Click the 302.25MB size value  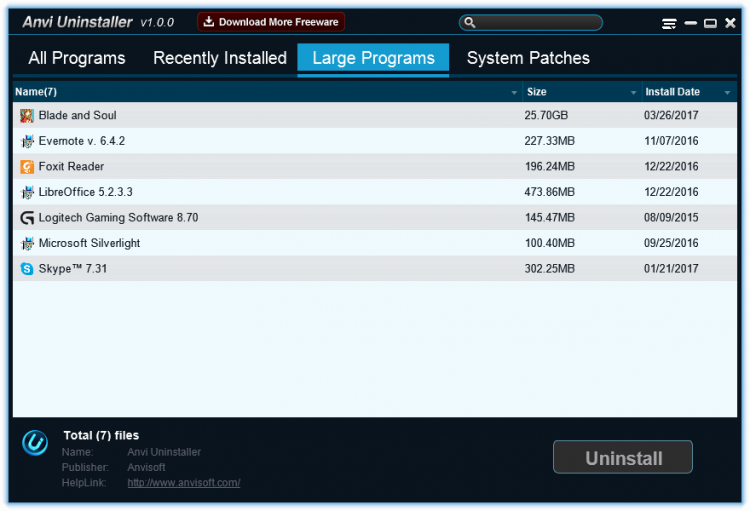[x=550, y=269]
